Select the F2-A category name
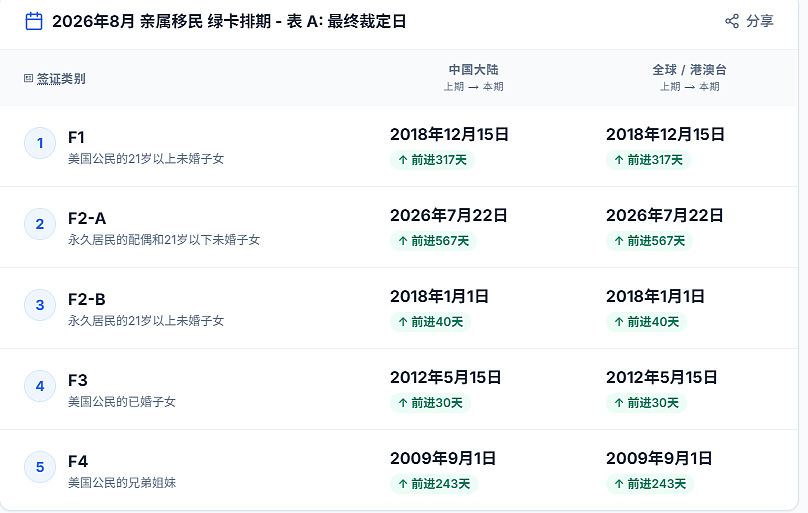Viewport: 808px width, 513px height. point(87,218)
